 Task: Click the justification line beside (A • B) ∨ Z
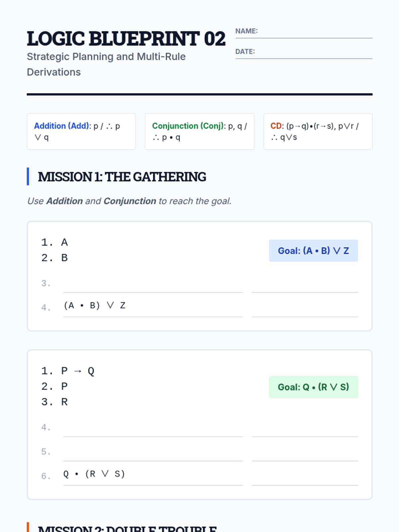[305, 309]
